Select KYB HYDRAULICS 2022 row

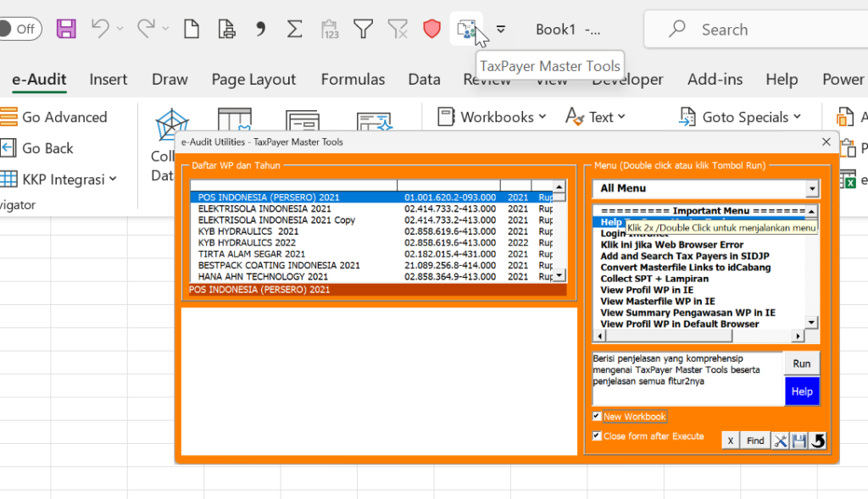coord(371,243)
